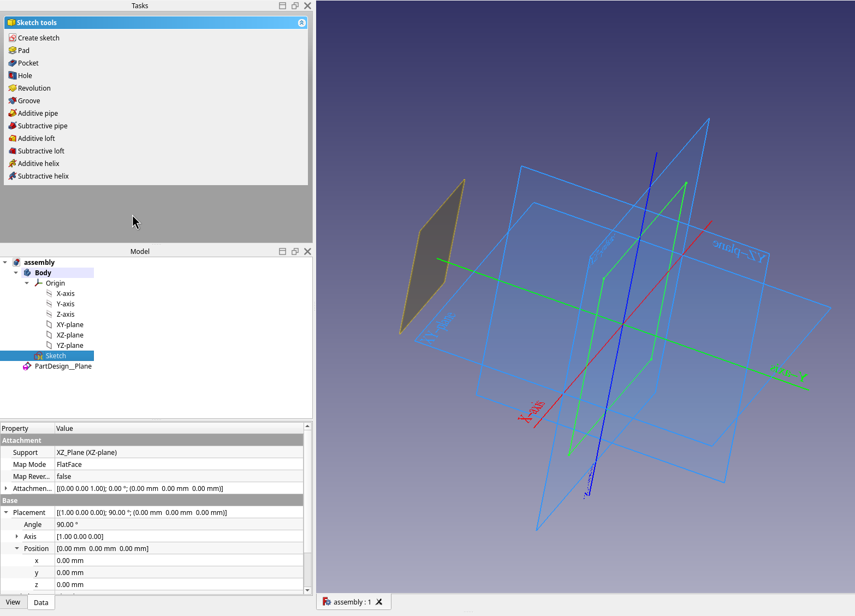
Task: Edit the Position y value field
Action: 179,572
